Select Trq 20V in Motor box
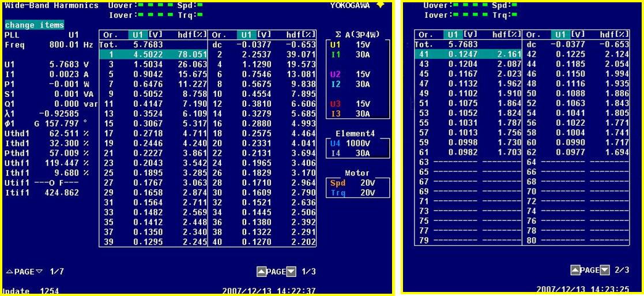This screenshot has height=296, width=644. (x=353, y=193)
